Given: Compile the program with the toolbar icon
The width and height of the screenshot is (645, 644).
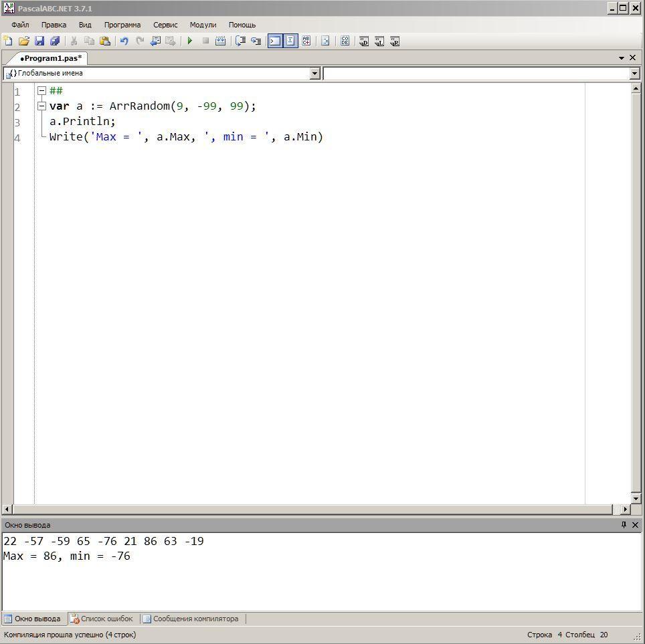Looking at the screenshot, I should click(221, 41).
